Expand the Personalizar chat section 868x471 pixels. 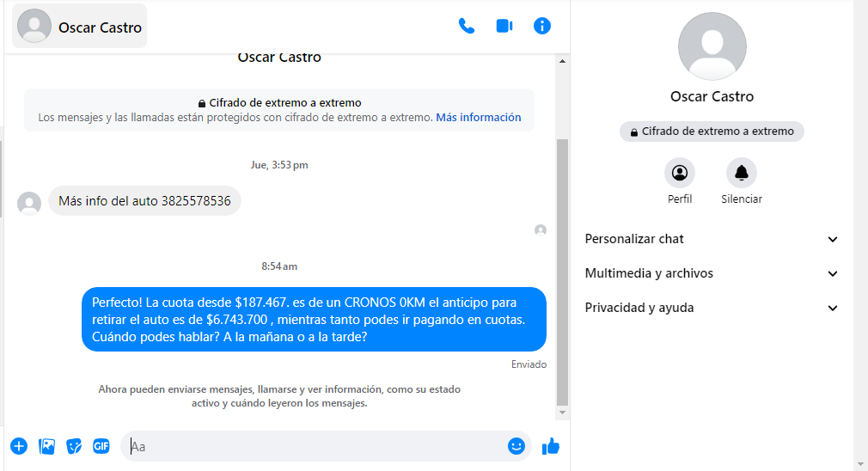point(712,239)
